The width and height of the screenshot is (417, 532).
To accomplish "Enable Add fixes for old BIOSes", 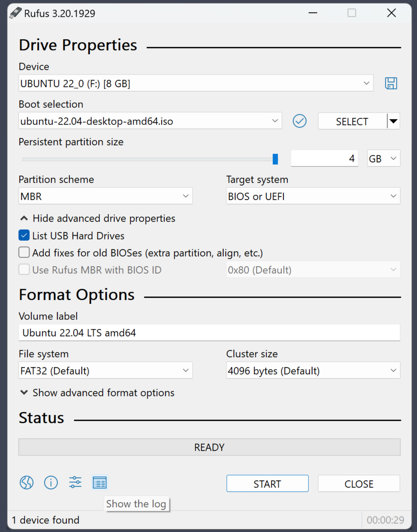I will point(24,252).
